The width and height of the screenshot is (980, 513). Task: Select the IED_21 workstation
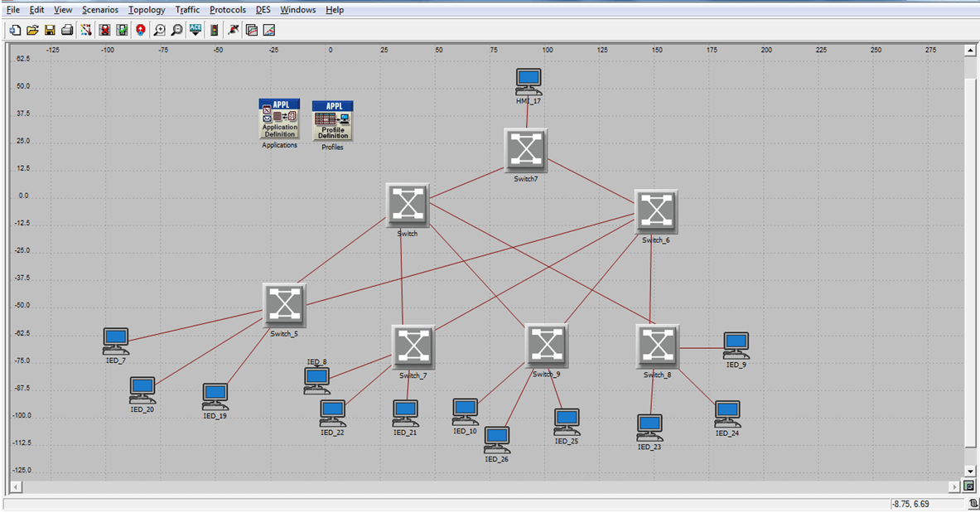406,414
